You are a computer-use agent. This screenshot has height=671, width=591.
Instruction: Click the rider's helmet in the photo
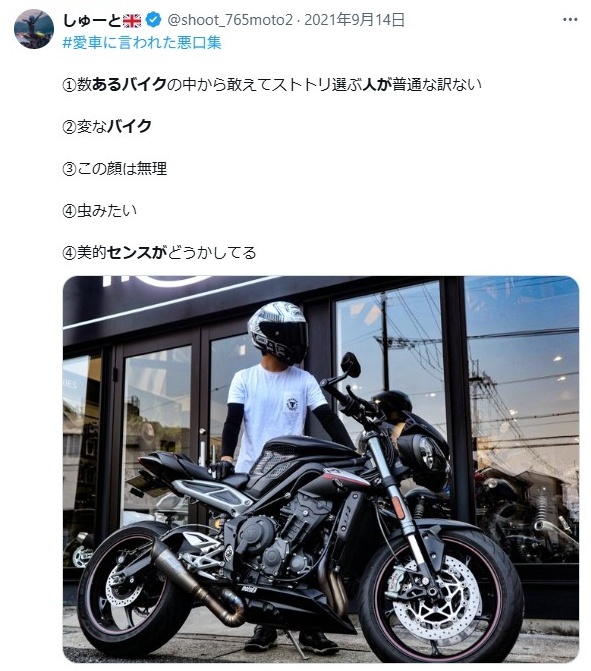pyautogui.click(x=278, y=331)
